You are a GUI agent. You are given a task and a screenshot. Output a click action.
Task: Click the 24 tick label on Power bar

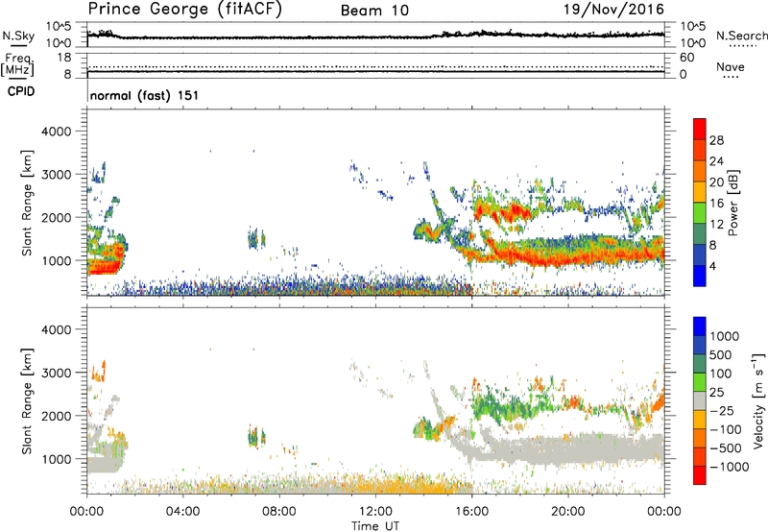tap(716, 161)
